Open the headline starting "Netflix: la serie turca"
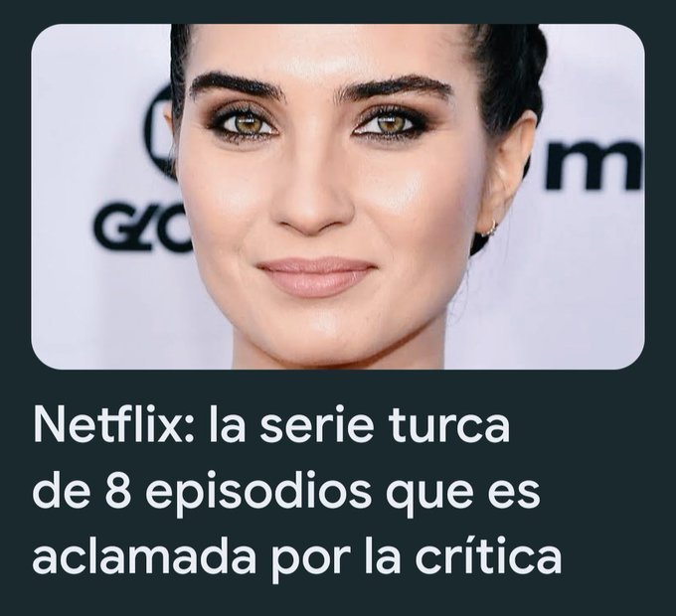Screen dimensions: 676x616 (x=297, y=491)
